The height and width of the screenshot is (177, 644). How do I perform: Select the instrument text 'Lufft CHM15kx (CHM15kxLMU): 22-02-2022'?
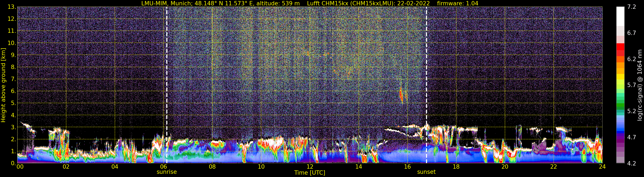tap(368, 3)
